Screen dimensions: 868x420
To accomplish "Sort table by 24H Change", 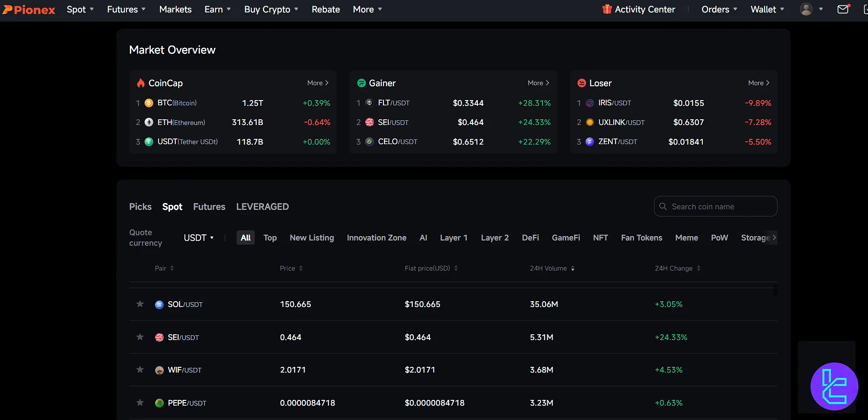I will click(677, 268).
